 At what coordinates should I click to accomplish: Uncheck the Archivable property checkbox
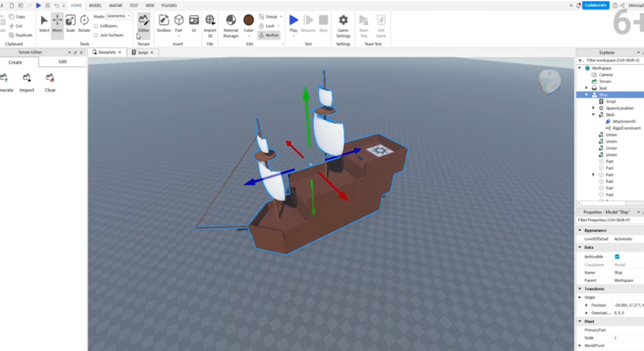(617, 257)
